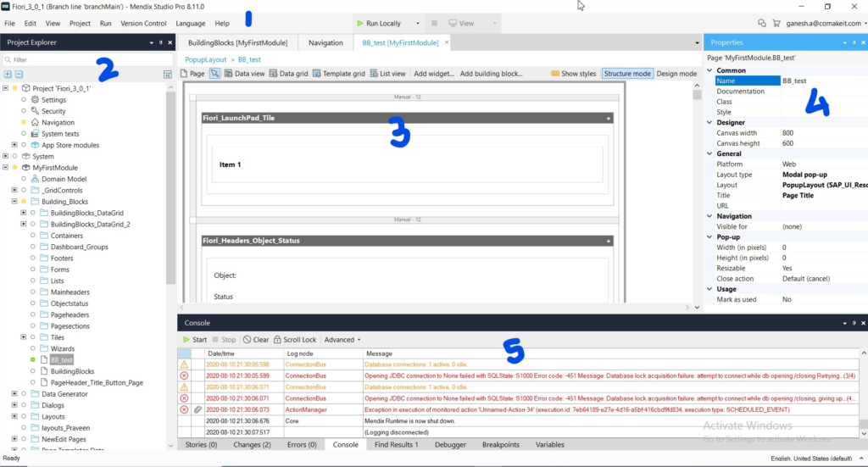
Task: Open the Errors (0) bottom tab
Action: click(x=302, y=444)
